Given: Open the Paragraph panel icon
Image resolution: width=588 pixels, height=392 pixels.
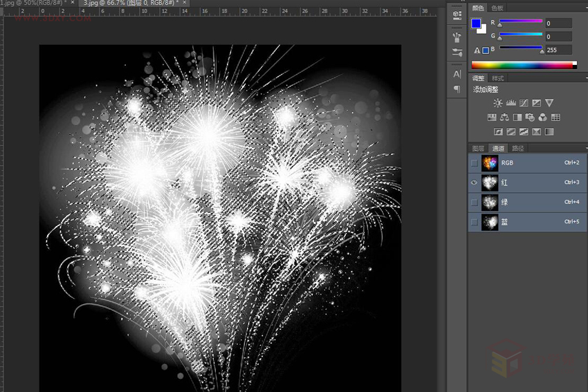Looking at the screenshot, I should point(457,88).
